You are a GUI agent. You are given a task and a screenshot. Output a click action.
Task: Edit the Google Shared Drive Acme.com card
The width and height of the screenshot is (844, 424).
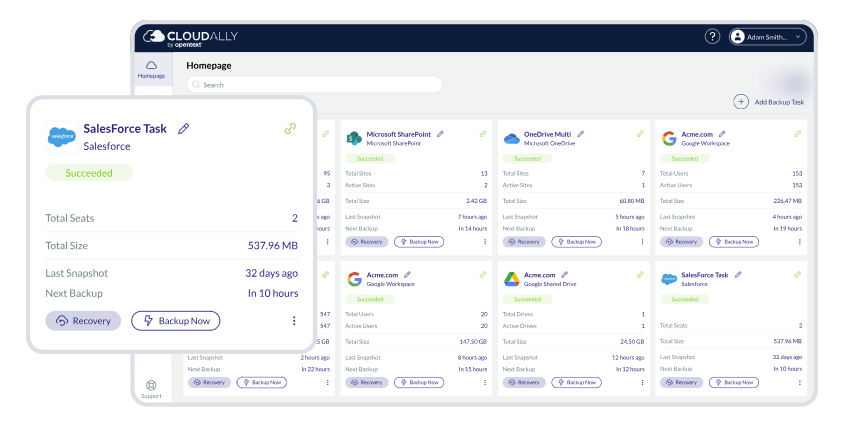(565, 274)
